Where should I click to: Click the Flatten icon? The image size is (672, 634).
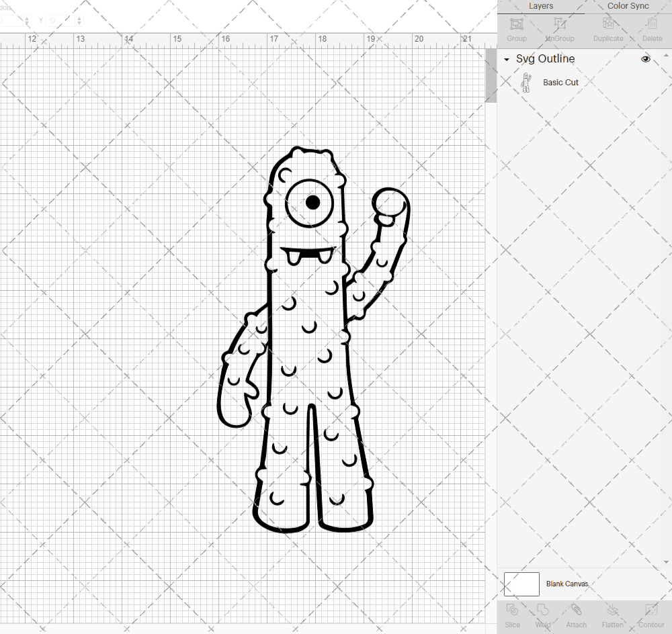(x=612, y=614)
